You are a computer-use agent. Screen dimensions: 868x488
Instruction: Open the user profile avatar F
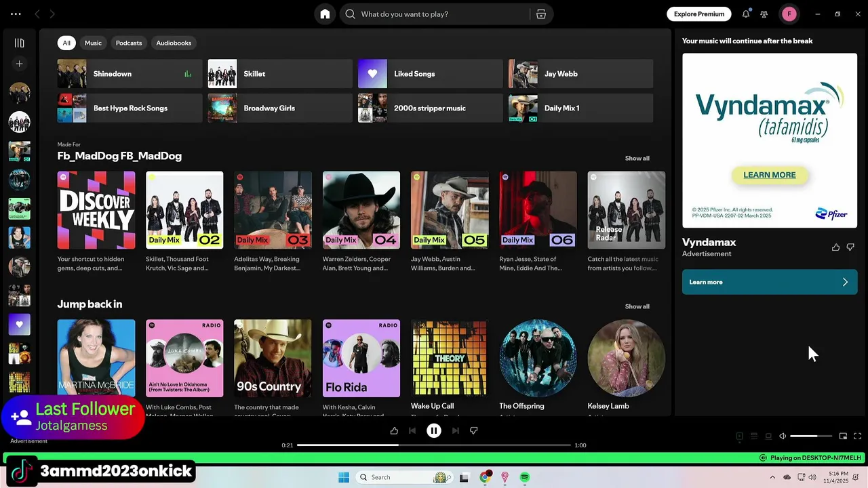(789, 14)
